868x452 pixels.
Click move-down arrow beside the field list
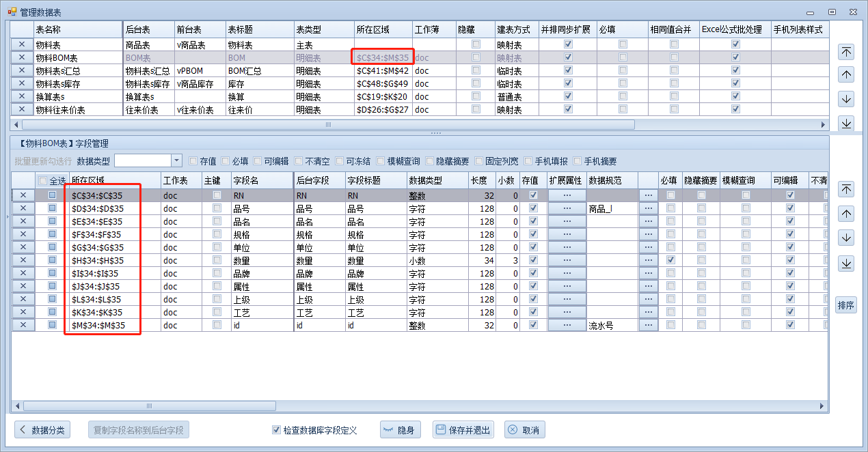click(846, 238)
